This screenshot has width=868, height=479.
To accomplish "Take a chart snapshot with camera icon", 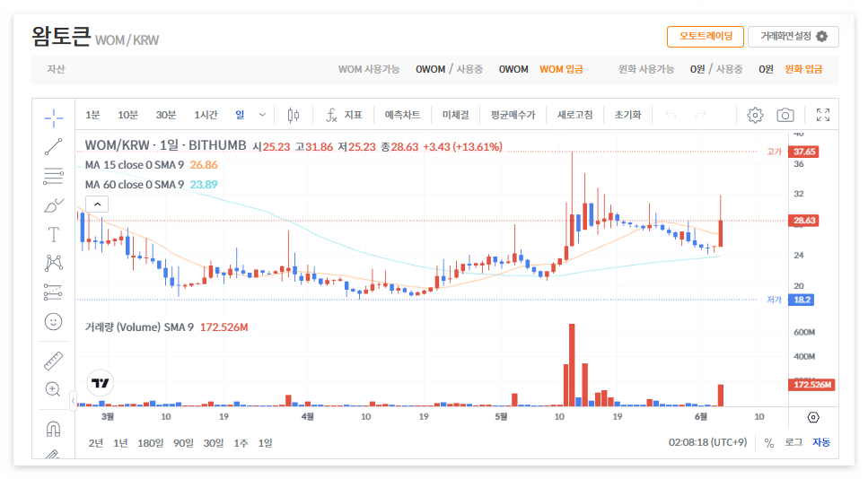I will pos(785,115).
